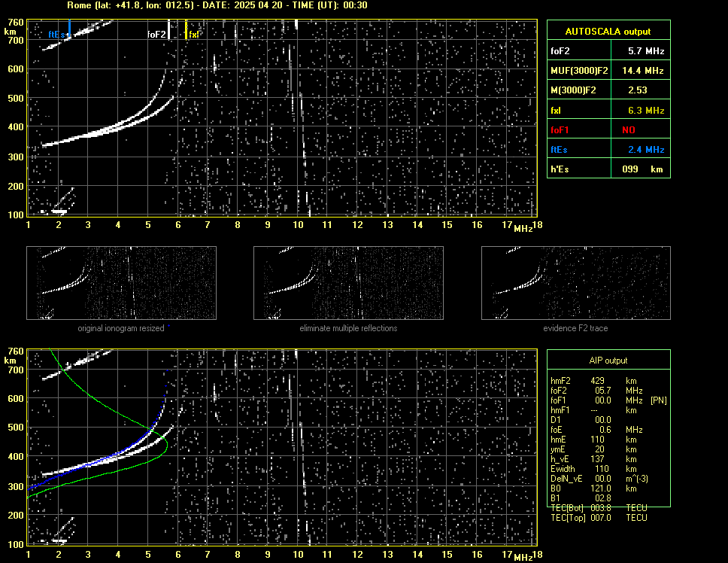This screenshot has height=563, width=728.
Task: Open the eliminate multiple reflections thumbnail
Action: click(348, 283)
